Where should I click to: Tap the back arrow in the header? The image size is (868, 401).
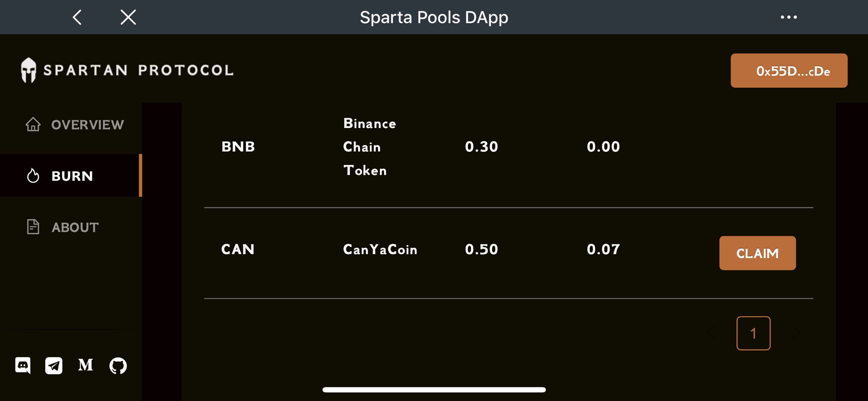click(77, 17)
